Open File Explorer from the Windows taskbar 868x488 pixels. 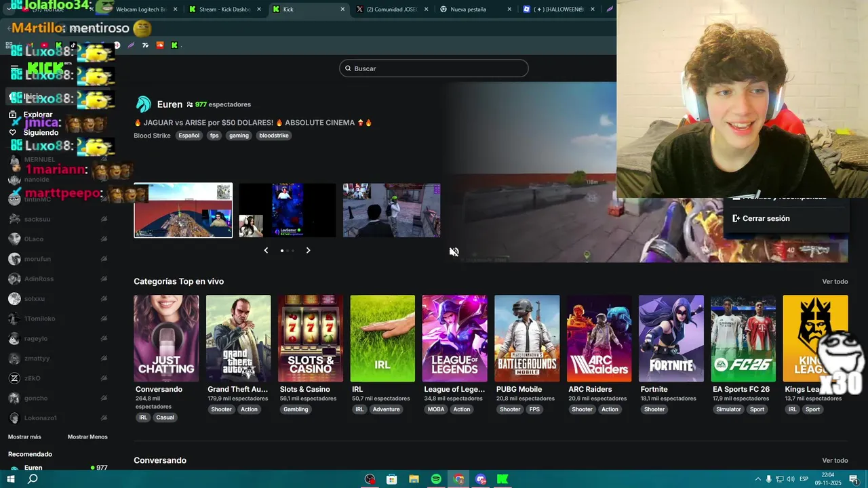[414, 479]
